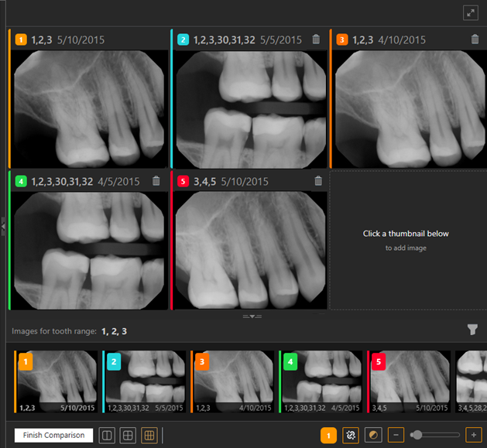Toggle the contrast invert icon
This screenshot has height=448, width=487.
[x=373, y=436]
